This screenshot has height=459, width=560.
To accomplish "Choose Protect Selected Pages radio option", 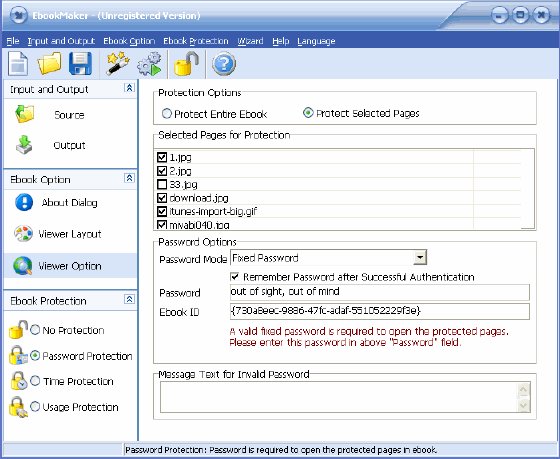I will click(308, 113).
